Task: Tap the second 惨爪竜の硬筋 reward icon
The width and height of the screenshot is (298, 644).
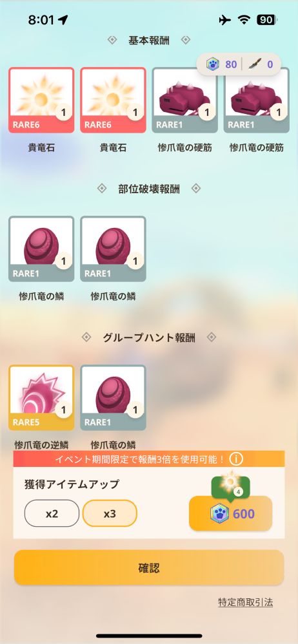Action: [x=256, y=100]
